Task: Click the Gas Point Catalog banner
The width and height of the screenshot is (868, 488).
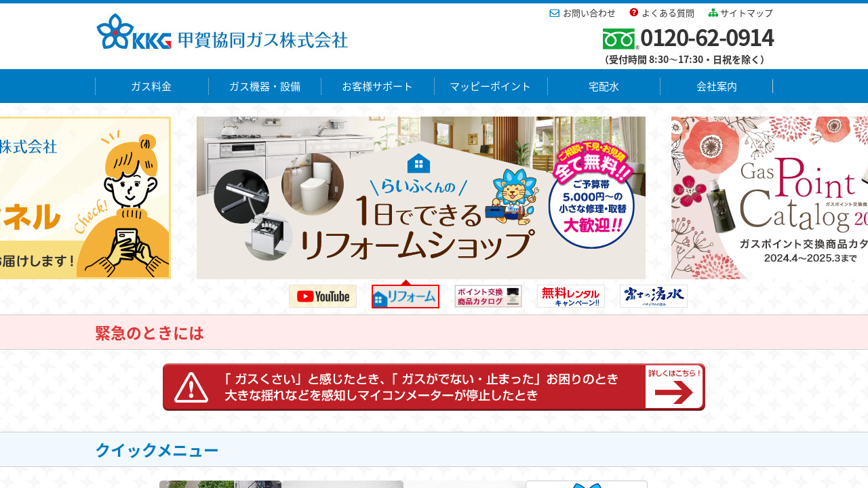Action: (770, 198)
